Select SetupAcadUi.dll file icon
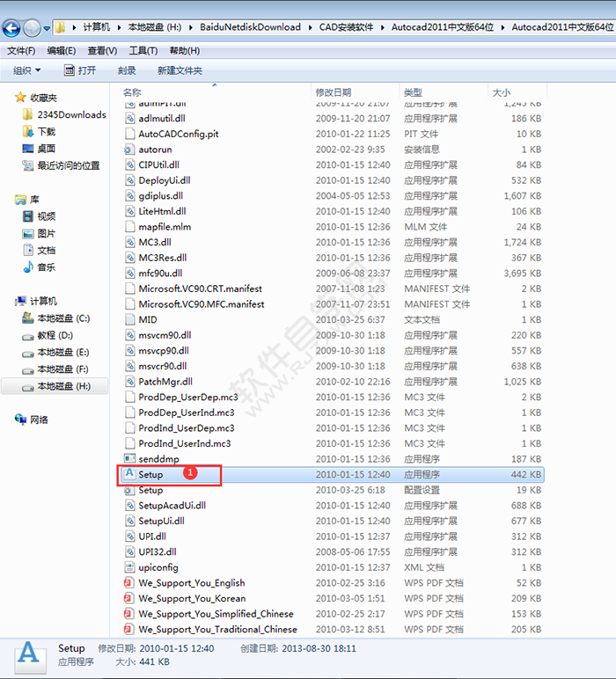616x679 pixels. (129, 506)
